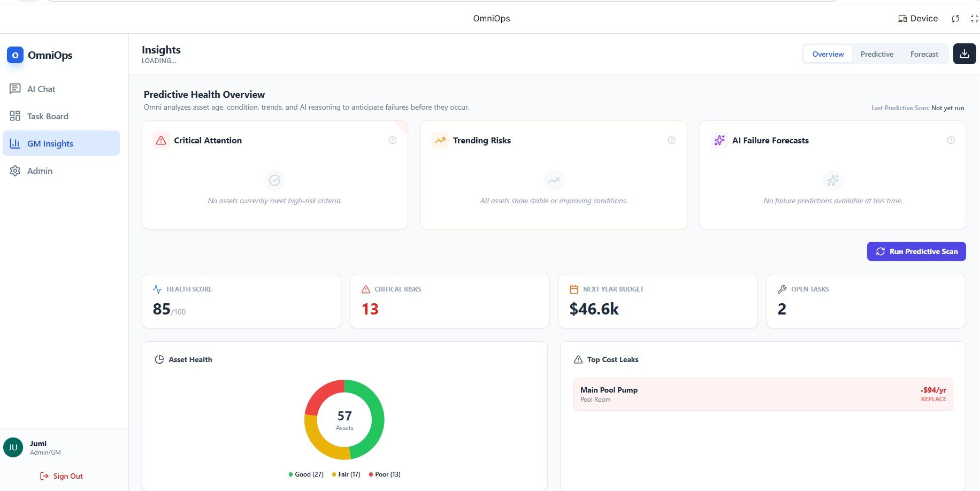
Task: Switch to the Overview tab
Action: (828, 54)
